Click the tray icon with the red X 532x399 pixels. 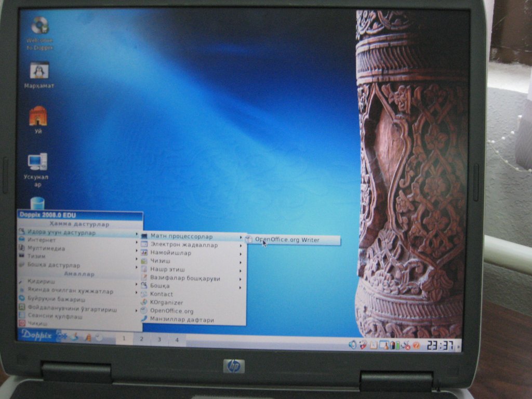(405, 345)
